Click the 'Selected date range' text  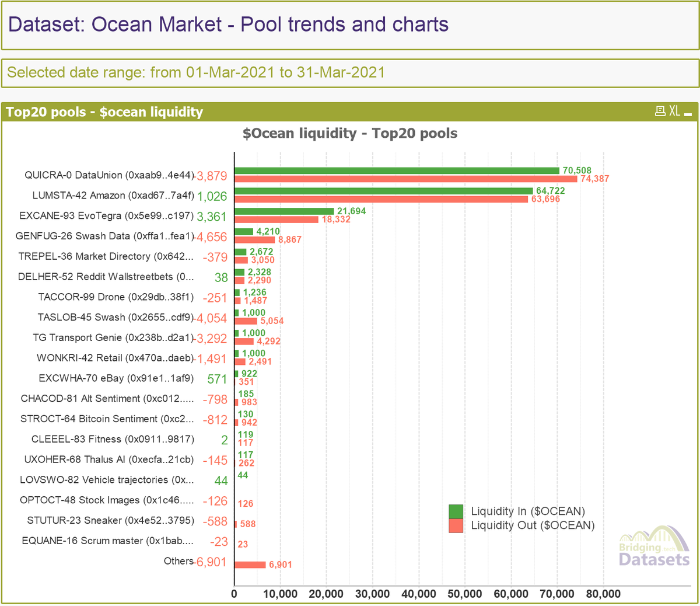click(196, 72)
